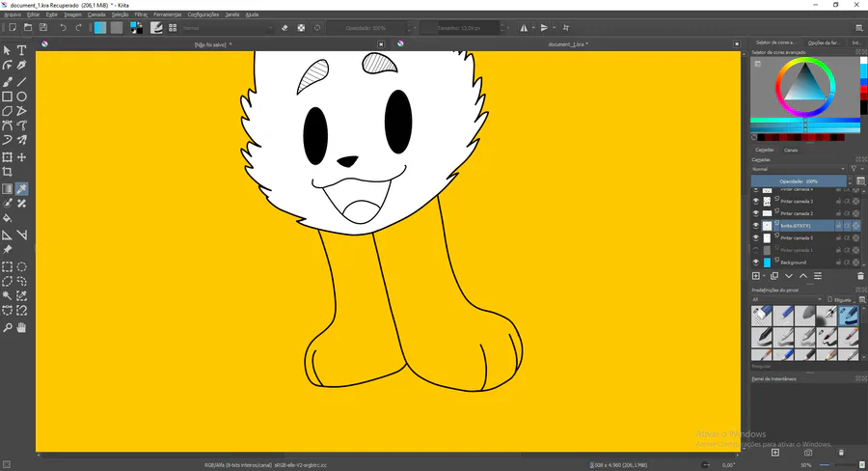Screen dimensions: 868x471
Task: Switch to document_1.kra tab
Action: [568, 44]
